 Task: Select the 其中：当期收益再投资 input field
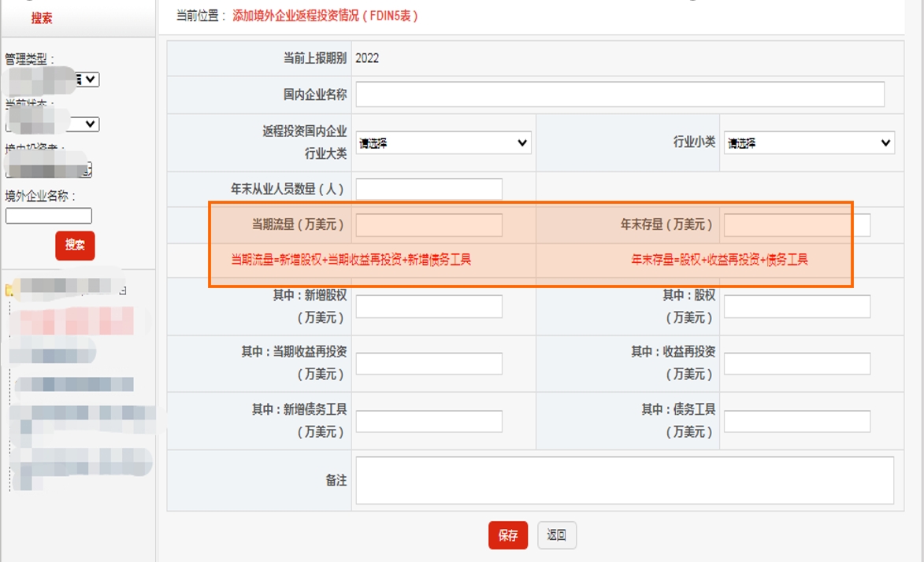[429, 364]
